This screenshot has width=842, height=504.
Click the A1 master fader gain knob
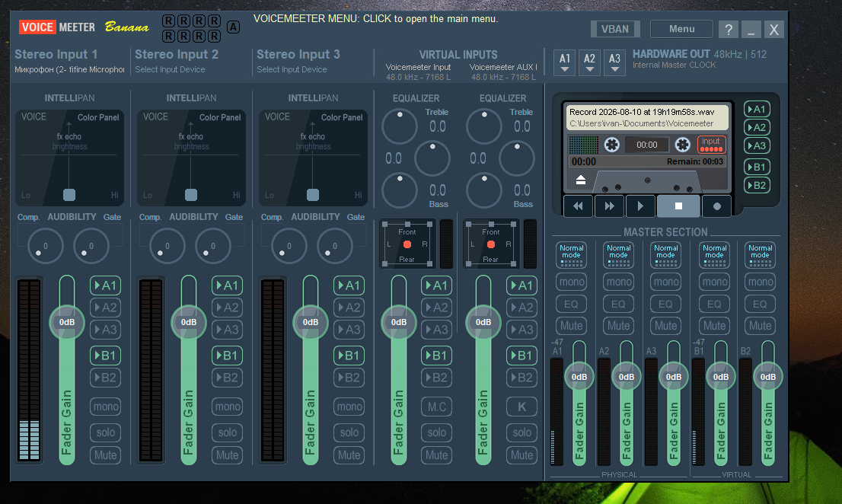[x=579, y=377]
